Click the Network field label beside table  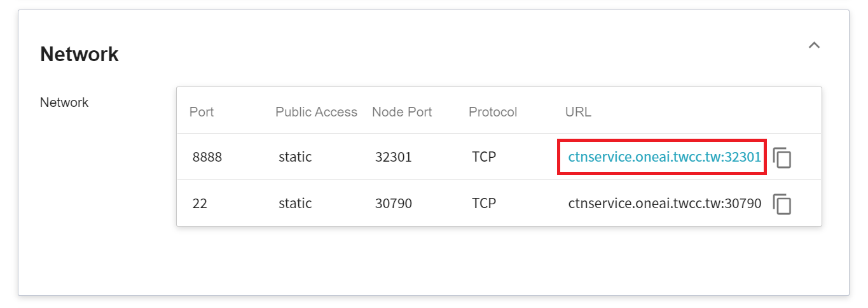64,102
